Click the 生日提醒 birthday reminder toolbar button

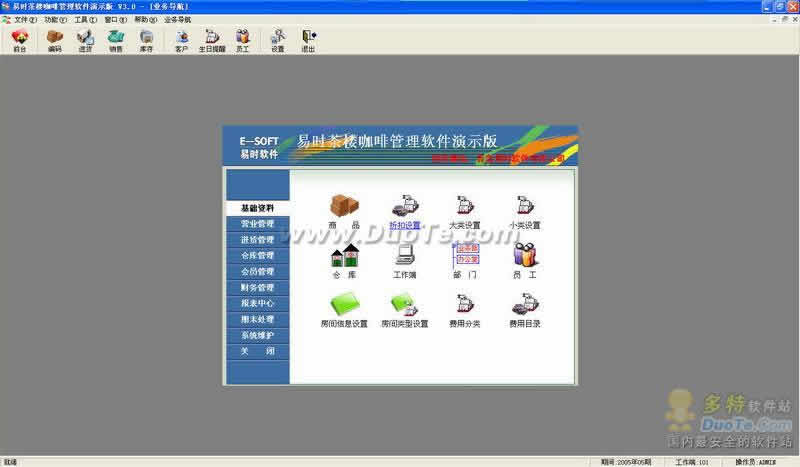[x=212, y=40]
